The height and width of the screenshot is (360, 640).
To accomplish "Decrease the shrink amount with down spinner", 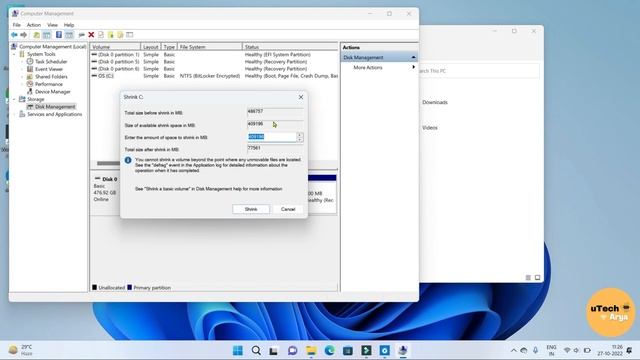I will point(300,140).
